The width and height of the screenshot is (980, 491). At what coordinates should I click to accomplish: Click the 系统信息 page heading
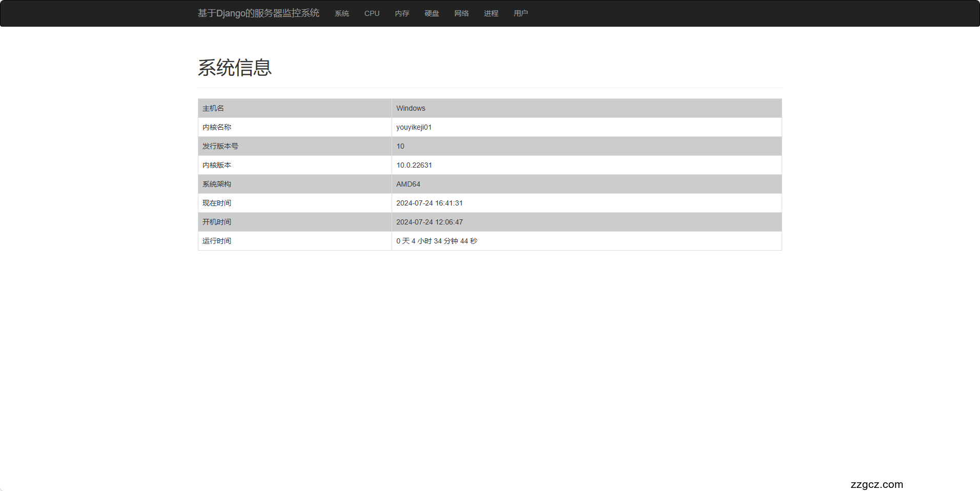coord(235,68)
